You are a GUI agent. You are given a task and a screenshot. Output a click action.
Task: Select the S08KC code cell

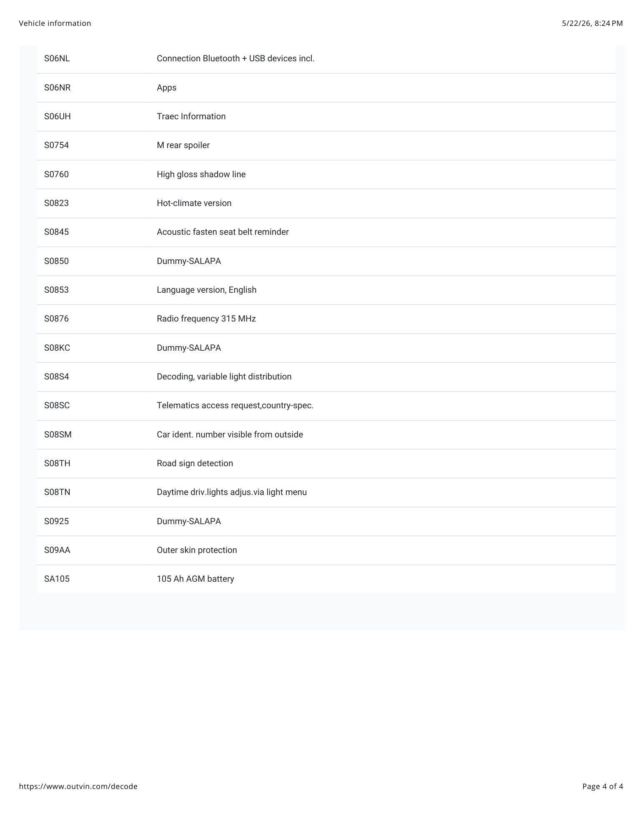click(93, 348)
